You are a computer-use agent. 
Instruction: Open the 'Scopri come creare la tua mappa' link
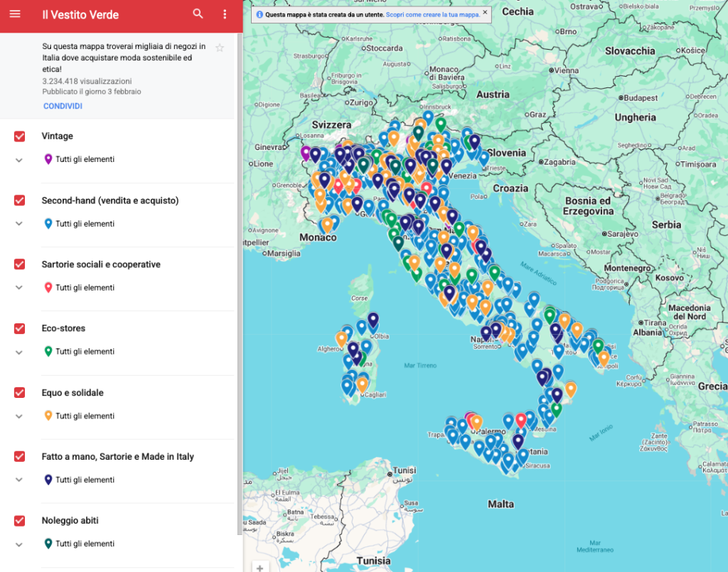coord(432,14)
